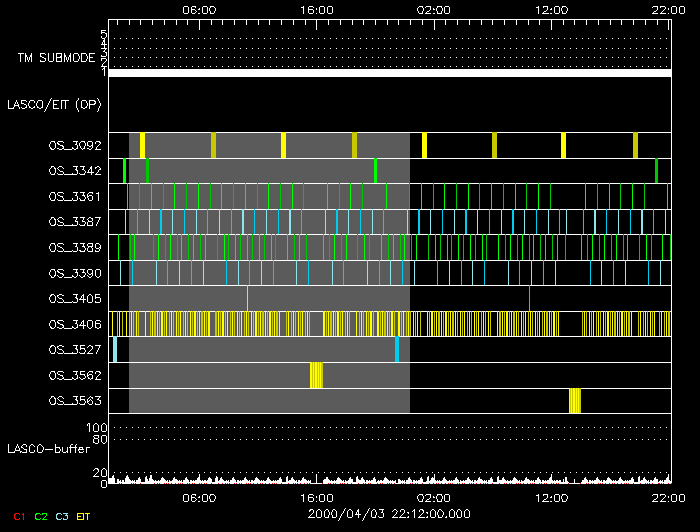Screen dimensions: 700x532
Task: Click the white TM SUBMODE level bar
Action: click(x=389, y=72)
